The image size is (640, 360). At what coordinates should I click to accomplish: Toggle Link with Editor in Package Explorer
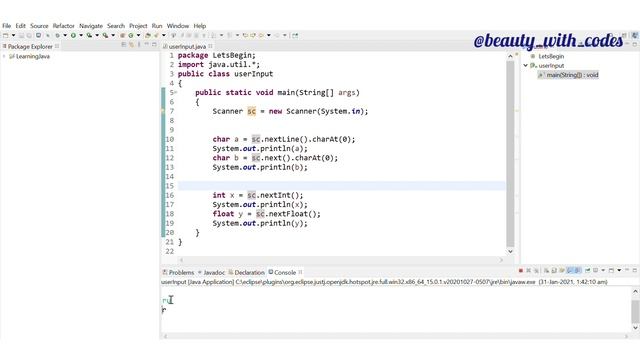coord(131,44)
